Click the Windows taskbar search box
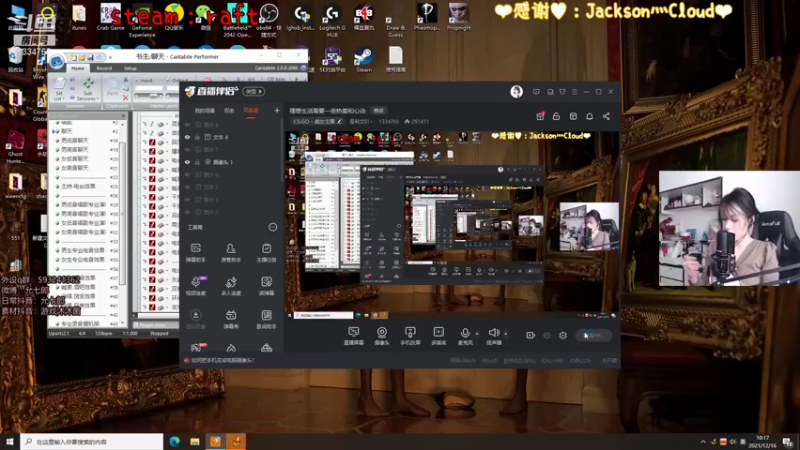The width and height of the screenshot is (800, 450). pos(92,441)
